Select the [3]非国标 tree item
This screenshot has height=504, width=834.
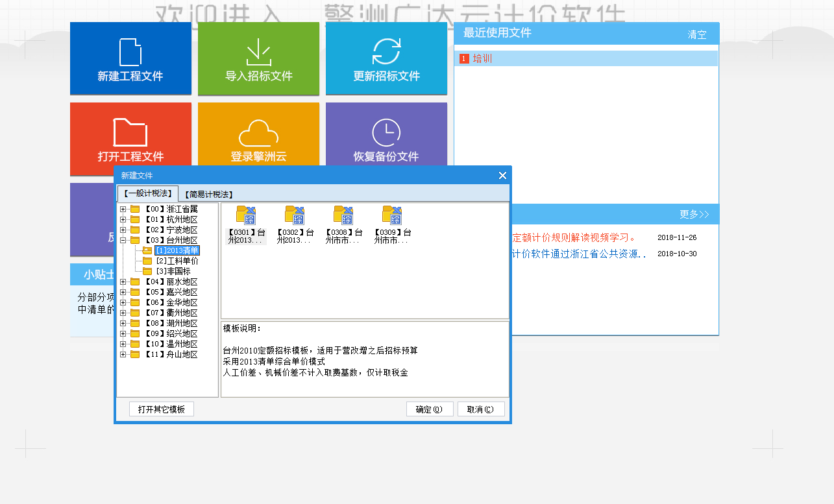tap(173, 271)
